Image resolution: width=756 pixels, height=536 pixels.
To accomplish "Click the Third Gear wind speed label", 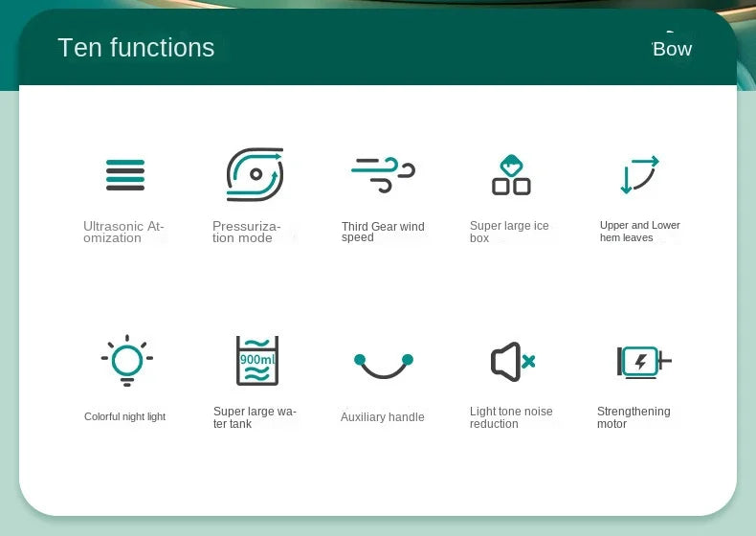I will pos(382,233).
